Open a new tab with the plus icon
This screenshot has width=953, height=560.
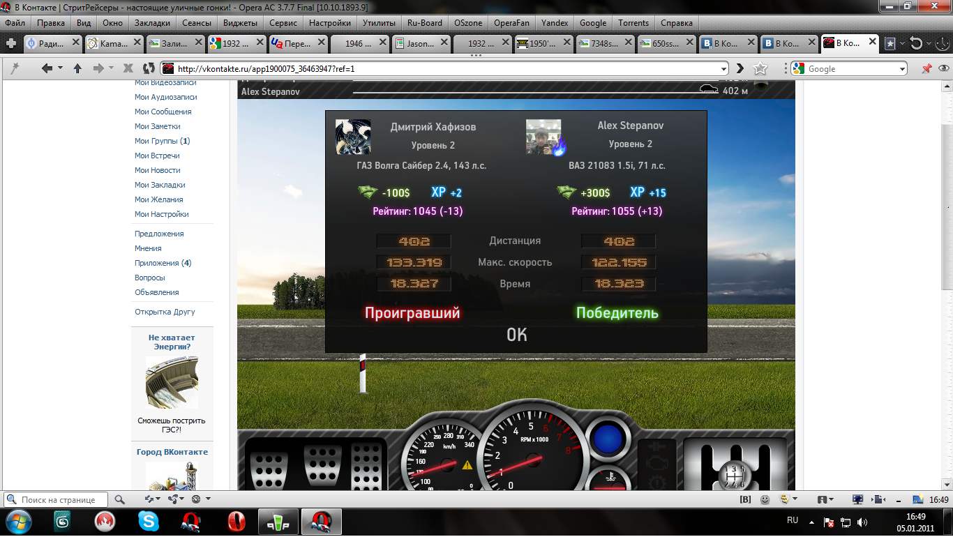tap(11, 43)
